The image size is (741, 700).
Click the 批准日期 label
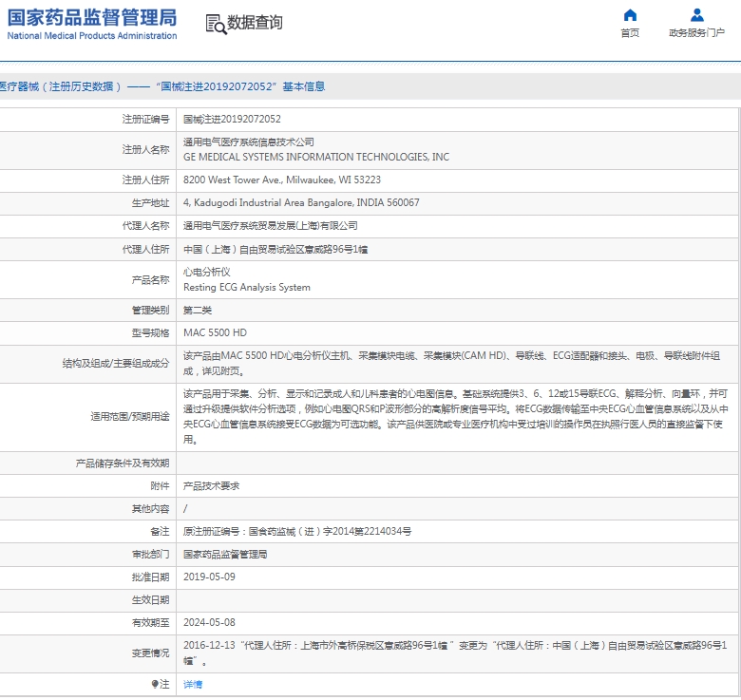point(150,577)
